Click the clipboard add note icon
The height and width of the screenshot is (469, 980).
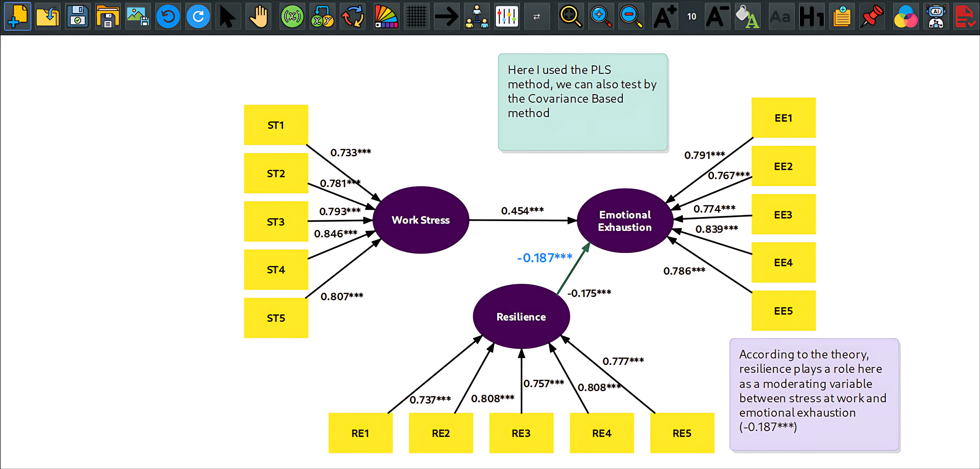click(842, 16)
